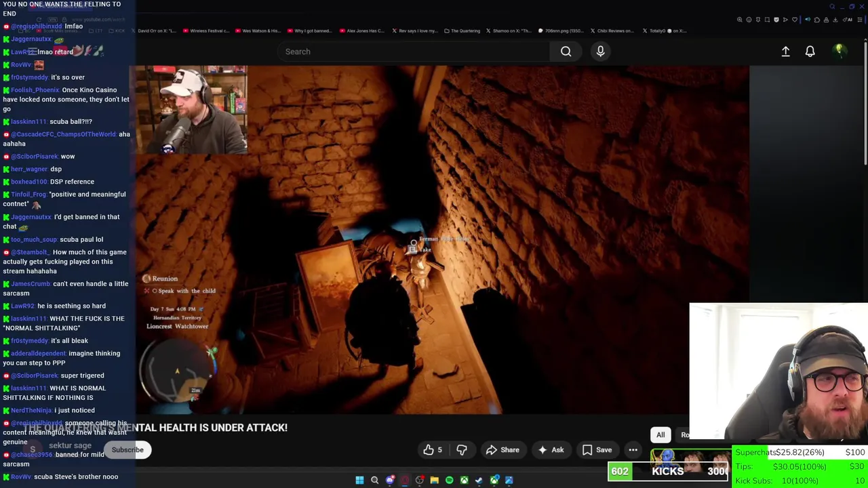The width and height of the screenshot is (868, 488).
Task: Click into the YouTube Search field
Action: (414, 52)
